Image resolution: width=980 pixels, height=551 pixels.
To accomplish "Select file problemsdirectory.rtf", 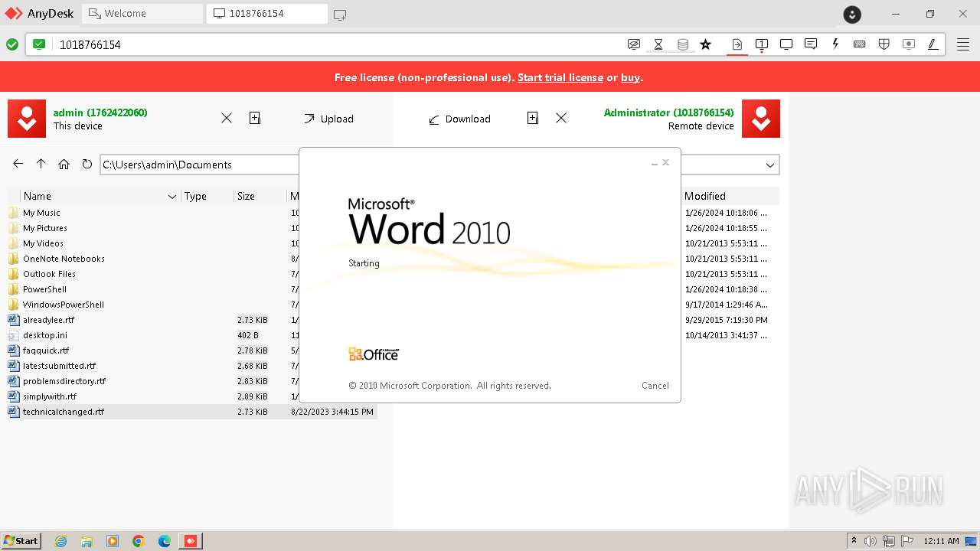I will [x=64, y=381].
